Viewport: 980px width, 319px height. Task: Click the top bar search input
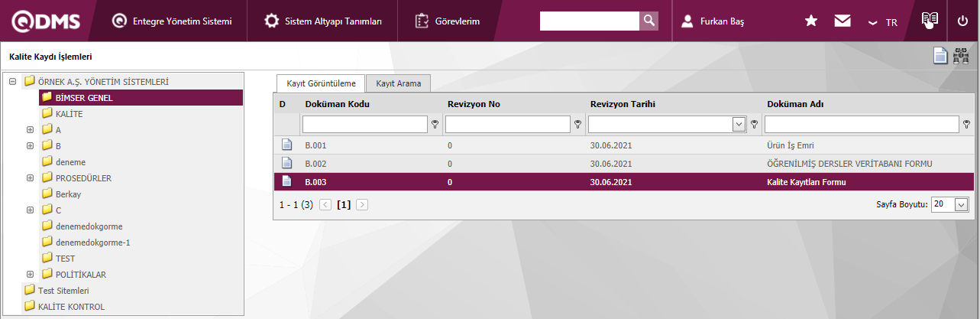click(590, 21)
